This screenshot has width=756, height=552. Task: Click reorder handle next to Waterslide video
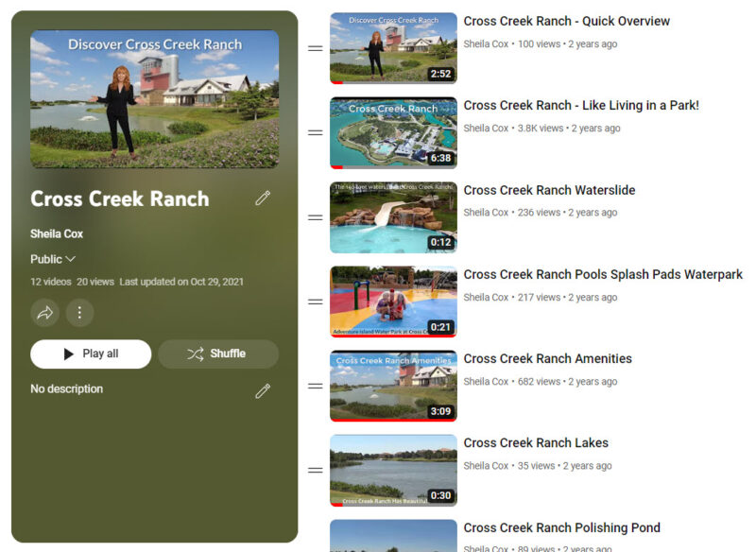coord(316,217)
